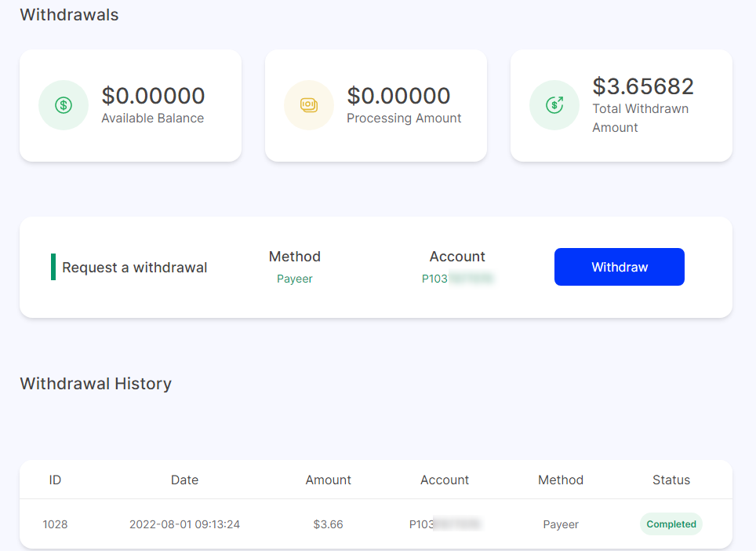Select the Payeer method link
The height and width of the screenshot is (551, 756).
click(295, 279)
